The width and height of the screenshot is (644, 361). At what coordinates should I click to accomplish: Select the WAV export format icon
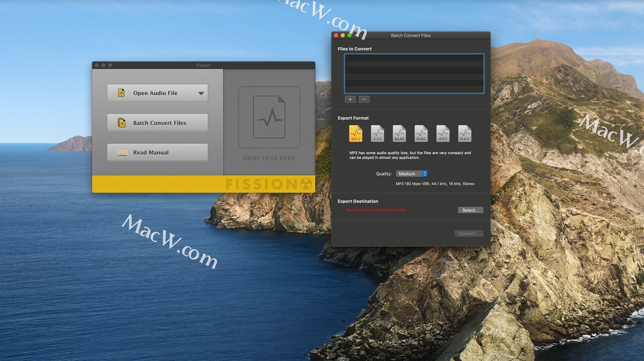click(465, 134)
